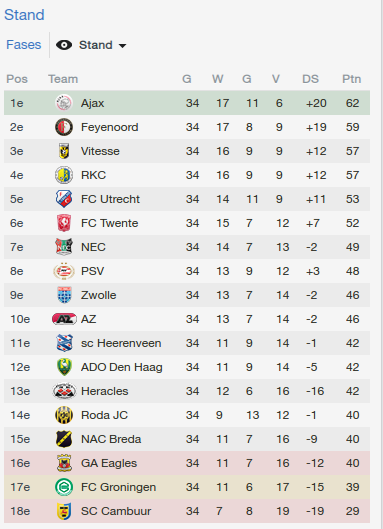Click the Ajax club crest icon

(x=64, y=103)
